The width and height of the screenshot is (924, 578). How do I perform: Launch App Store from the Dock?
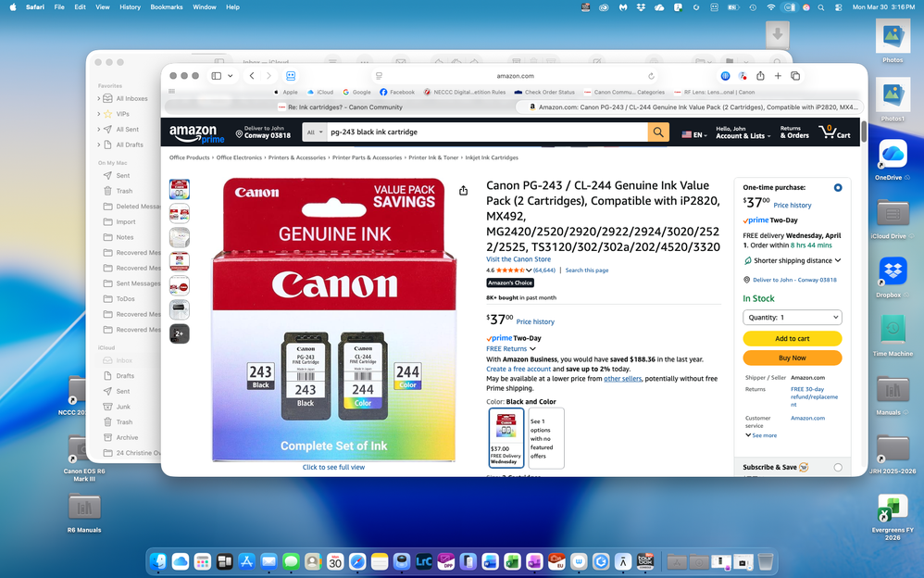click(x=246, y=561)
